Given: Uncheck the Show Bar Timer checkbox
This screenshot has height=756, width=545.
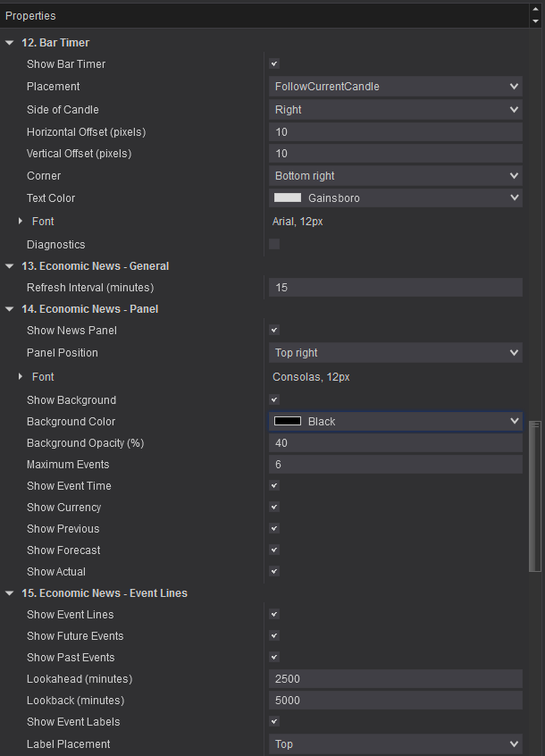Looking at the screenshot, I should coord(274,64).
